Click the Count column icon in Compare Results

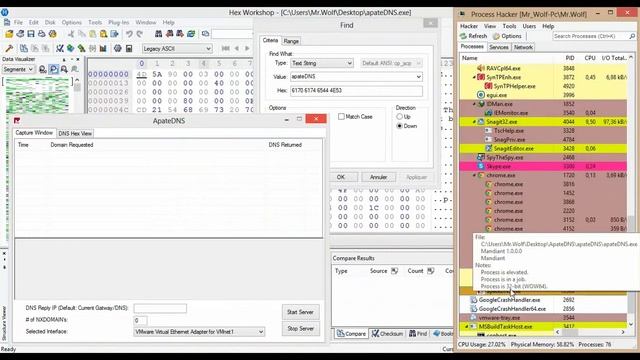point(431,271)
